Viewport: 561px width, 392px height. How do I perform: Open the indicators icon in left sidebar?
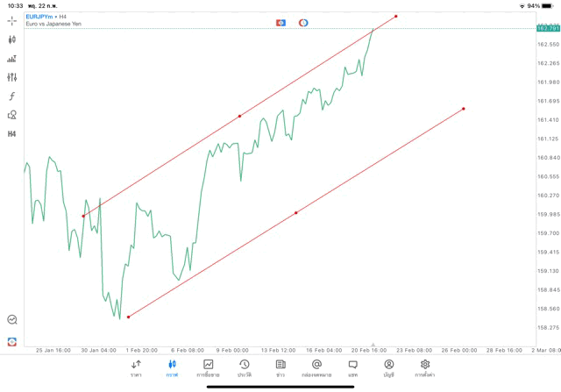(11, 59)
